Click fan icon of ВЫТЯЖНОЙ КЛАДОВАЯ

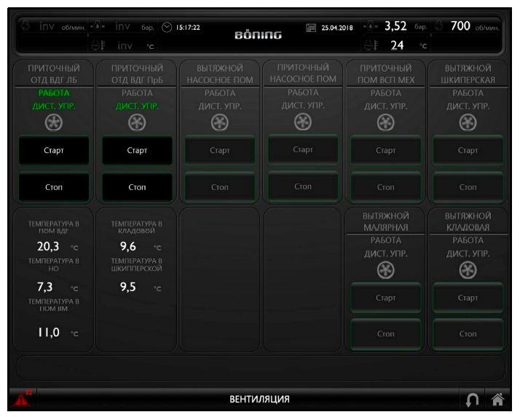[x=468, y=271]
